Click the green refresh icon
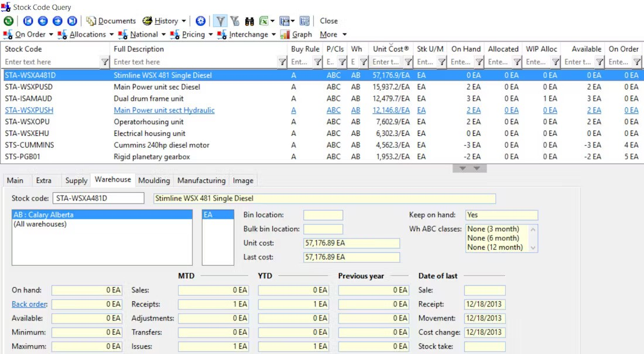The height and width of the screenshot is (354, 644). (x=8, y=21)
